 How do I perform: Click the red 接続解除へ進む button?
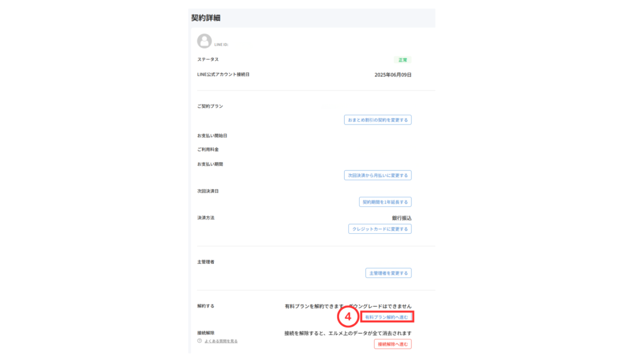point(393,344)
